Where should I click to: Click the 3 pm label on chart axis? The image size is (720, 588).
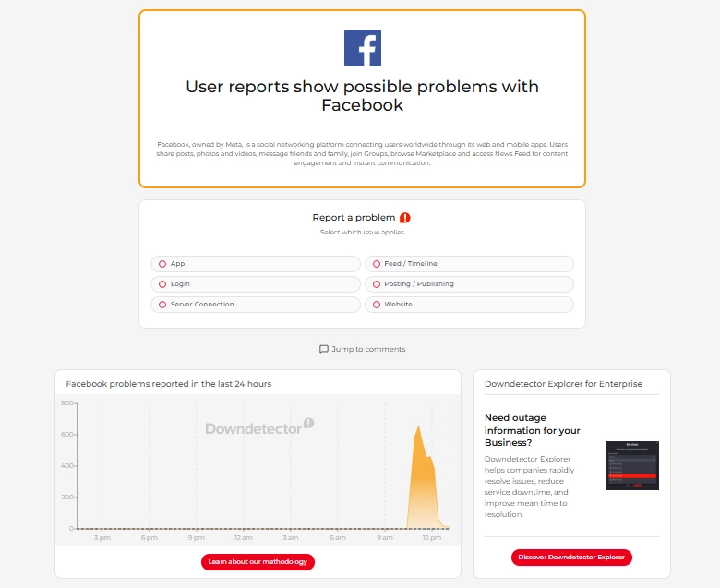(x=102, y=537)
